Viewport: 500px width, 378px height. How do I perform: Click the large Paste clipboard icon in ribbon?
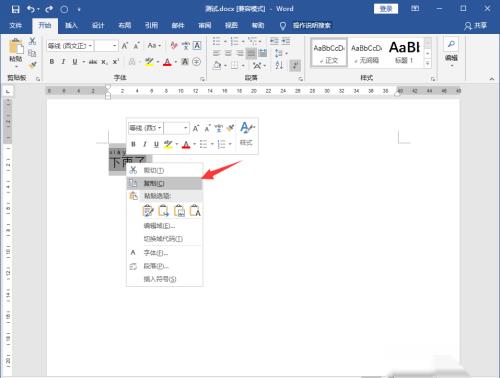pyautogui.click(x=16, y=47)
